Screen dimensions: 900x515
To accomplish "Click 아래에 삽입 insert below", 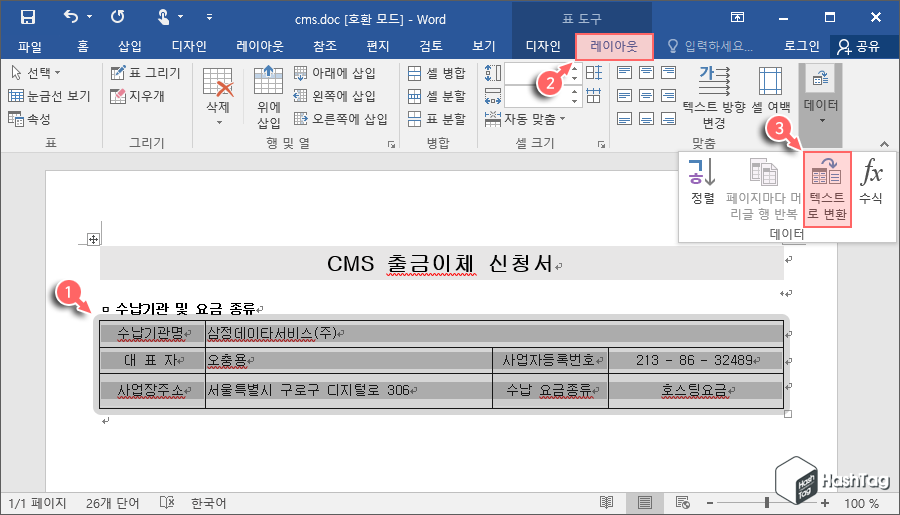I will 335,73.
